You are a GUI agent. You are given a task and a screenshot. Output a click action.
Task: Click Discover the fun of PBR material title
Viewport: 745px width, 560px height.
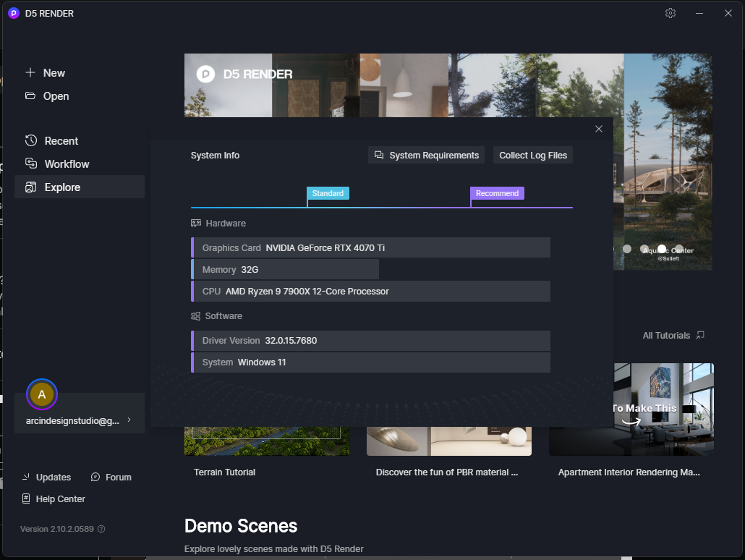click(x=447, y=472)
